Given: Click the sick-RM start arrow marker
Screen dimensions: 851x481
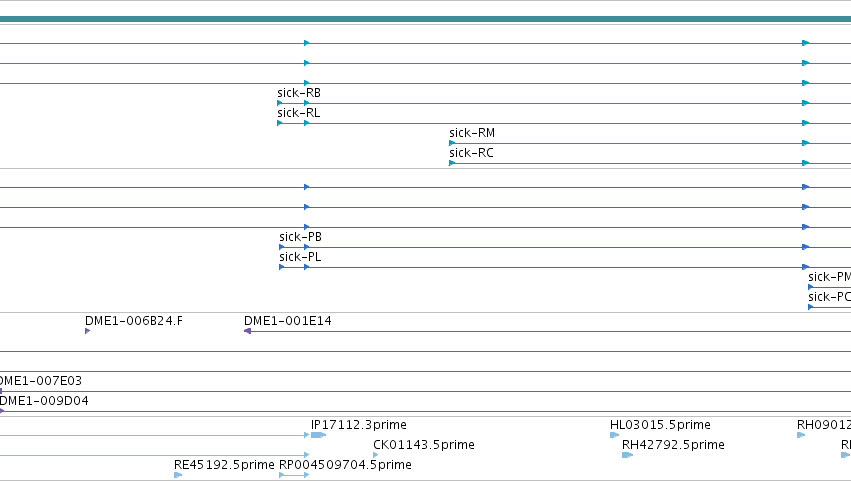Looking at the screenshot, I should pos(452,143).
